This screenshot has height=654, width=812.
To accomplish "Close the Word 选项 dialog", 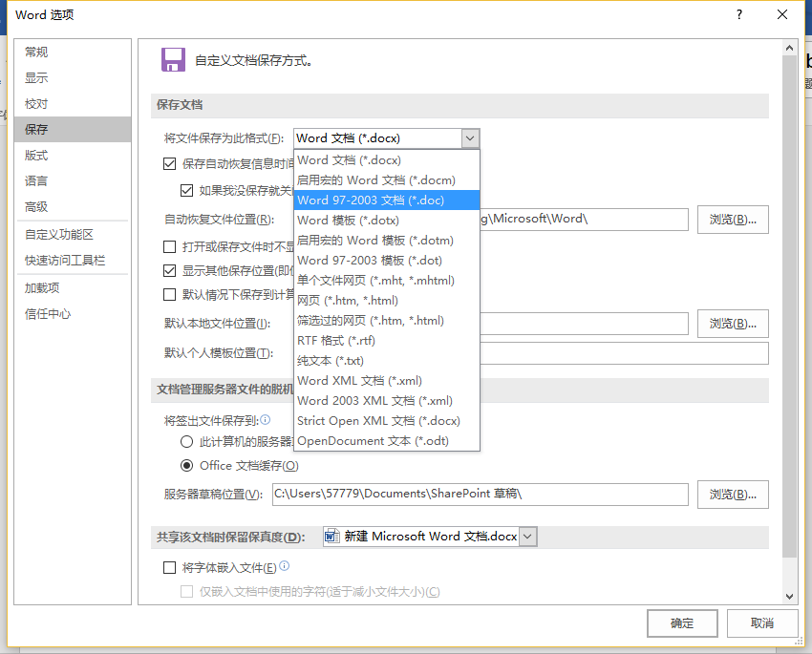I will [x=782, y=14].
